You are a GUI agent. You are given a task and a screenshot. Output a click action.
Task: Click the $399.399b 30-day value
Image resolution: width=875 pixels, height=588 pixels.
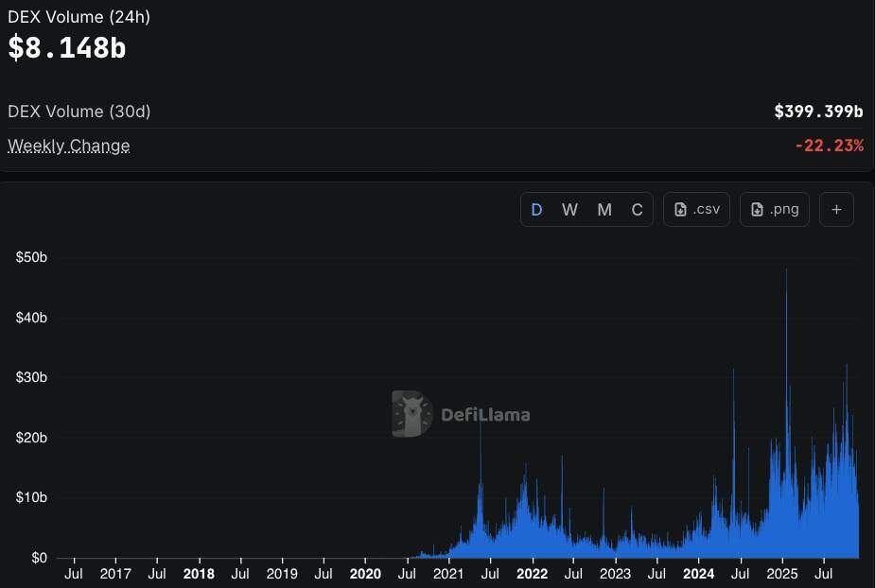click(818, 112)
